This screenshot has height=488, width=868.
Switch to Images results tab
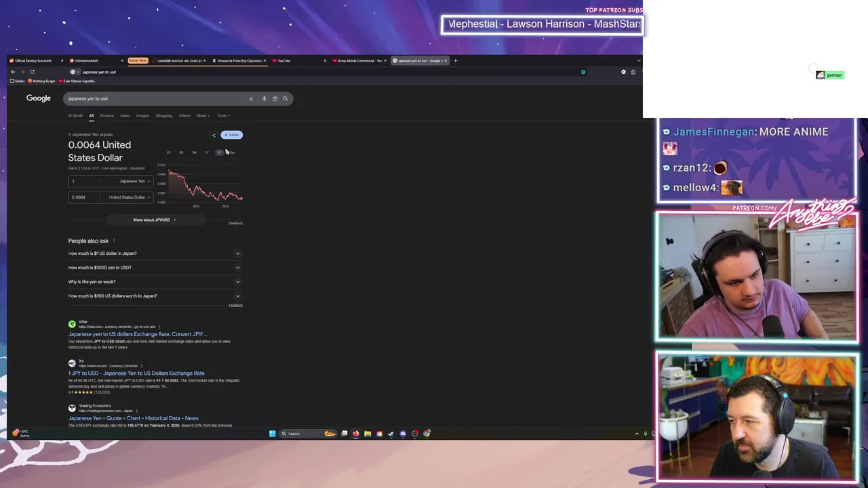coord(142,116)
